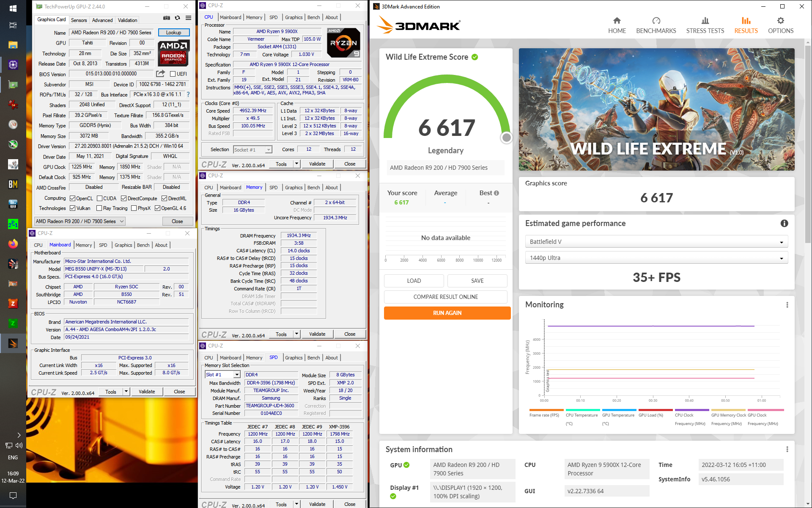This screenshot has width=812, height=508.
Task: Toggle the UEFI checkbox in GPU-Z
Action: pos(173,74)
